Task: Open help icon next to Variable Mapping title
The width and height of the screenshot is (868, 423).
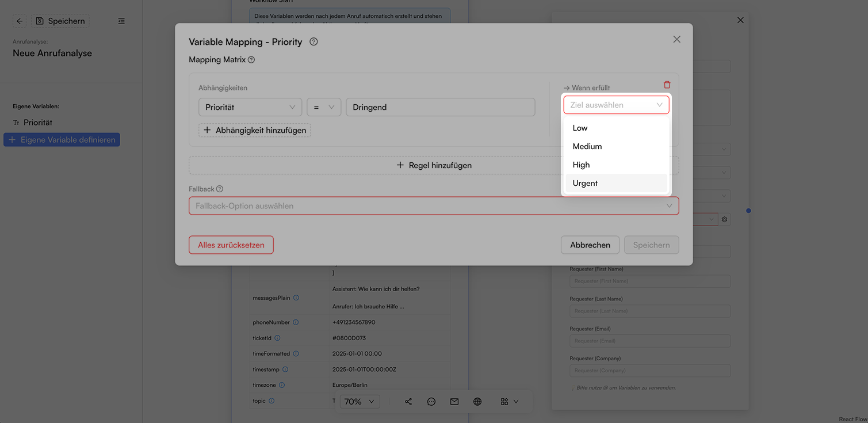Action: (313, 41)
